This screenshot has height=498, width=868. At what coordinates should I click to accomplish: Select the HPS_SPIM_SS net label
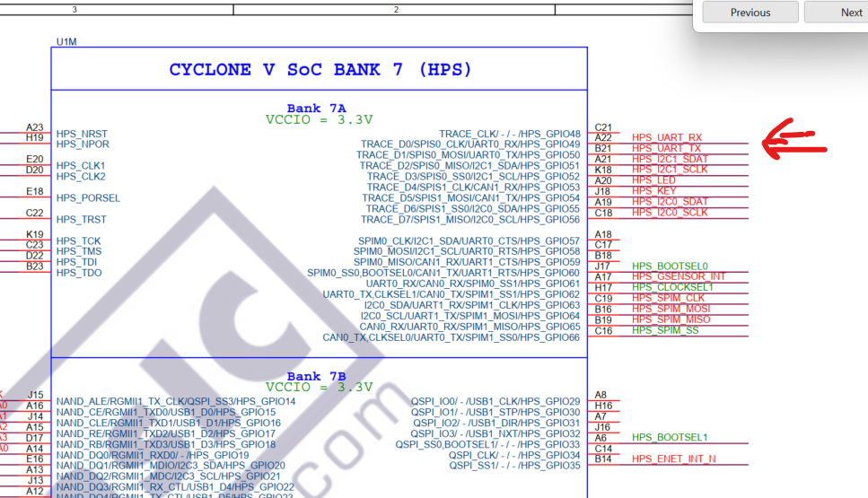pyautogui.click(x=665, y=331)
